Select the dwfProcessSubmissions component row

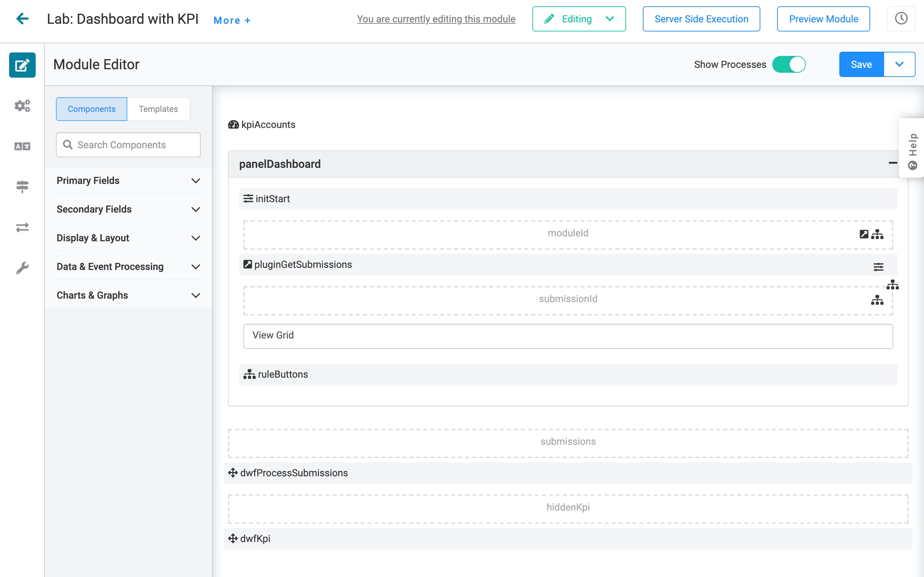[x=568, y=473]
